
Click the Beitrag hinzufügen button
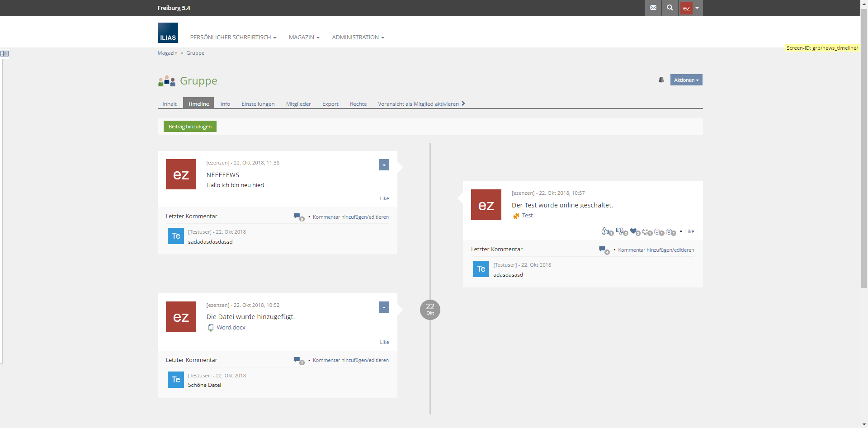coord(190,127)
